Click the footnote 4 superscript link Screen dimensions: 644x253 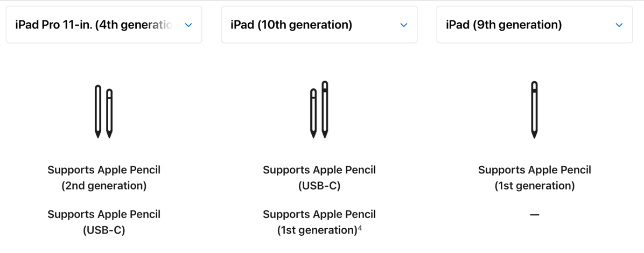[x=360, y=228]
